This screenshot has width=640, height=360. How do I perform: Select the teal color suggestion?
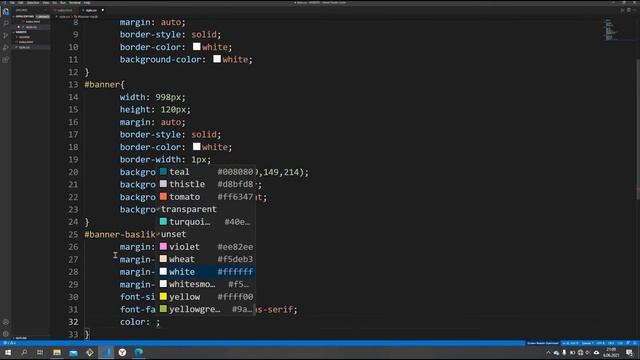pyautogui.click(x=207, y=172)
